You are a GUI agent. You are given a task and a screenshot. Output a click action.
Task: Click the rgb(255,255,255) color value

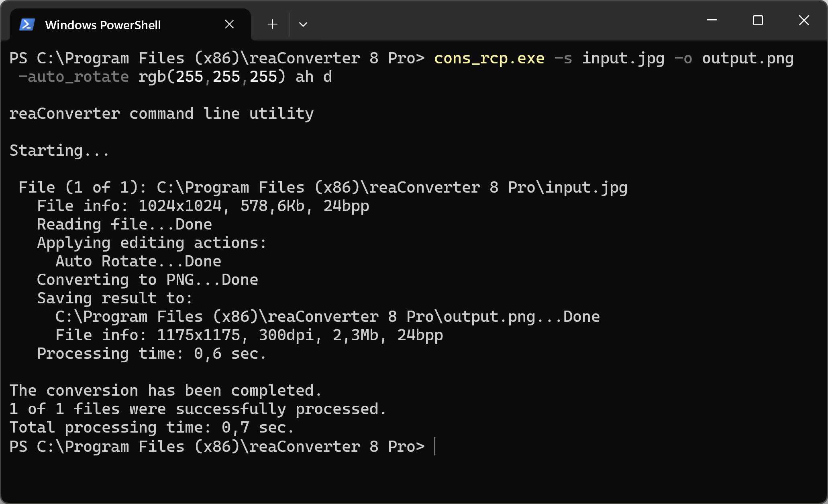click(212, 77)
